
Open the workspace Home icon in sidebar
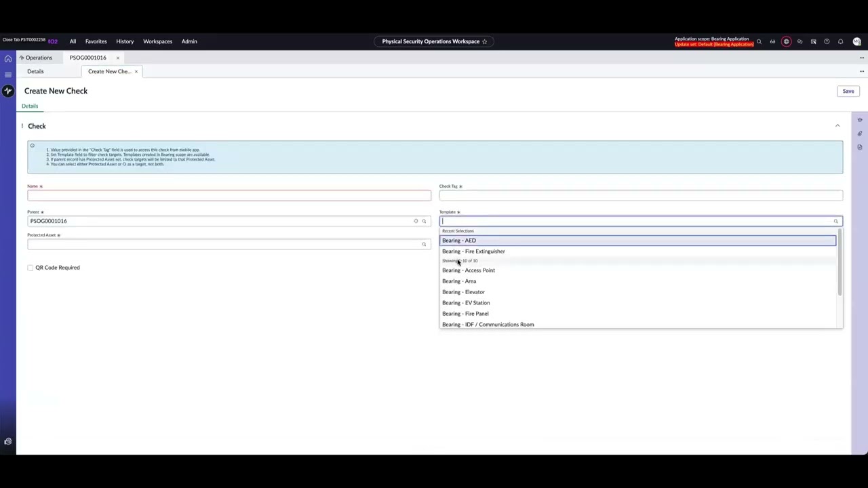tap(8, 58)
